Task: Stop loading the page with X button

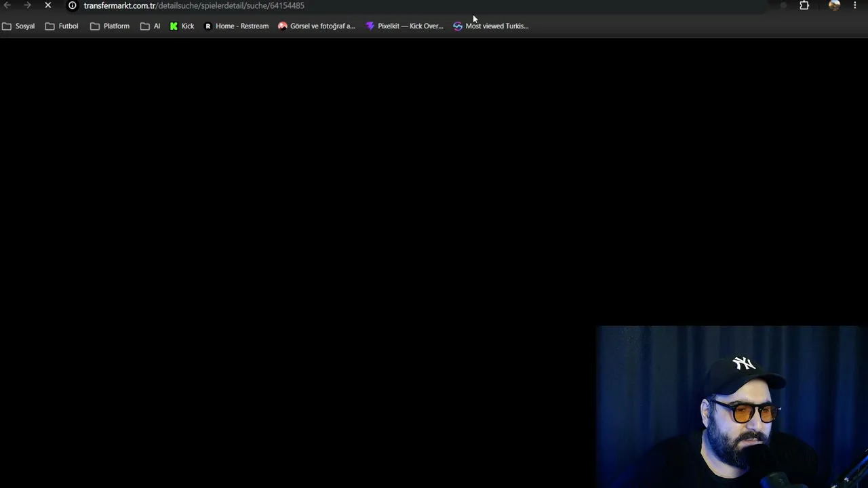Action: (47, 5)
